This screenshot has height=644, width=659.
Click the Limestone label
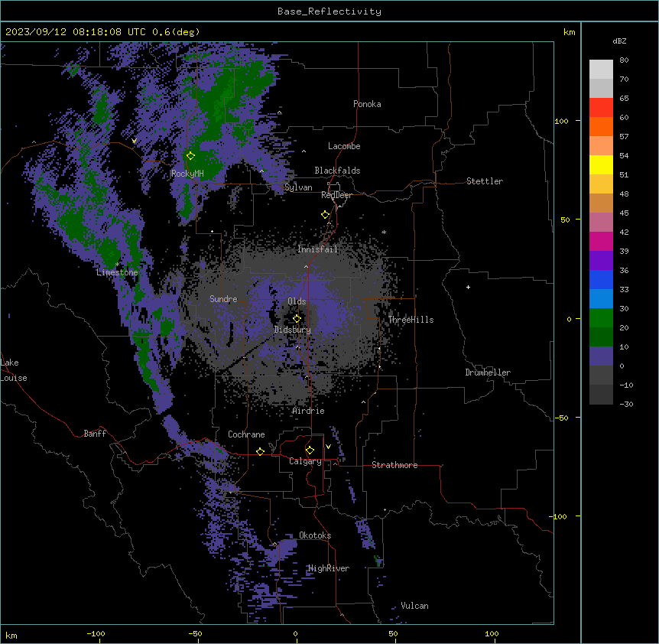[117, 272]
